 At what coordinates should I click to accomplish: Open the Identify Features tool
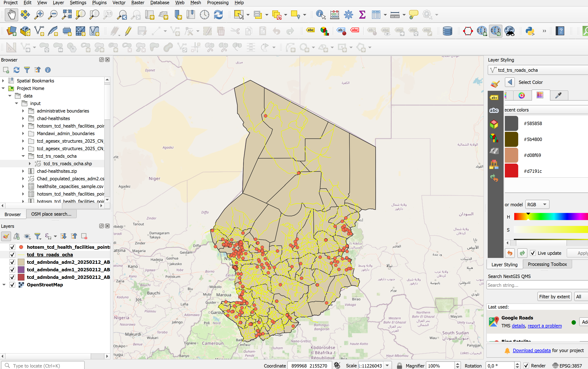320,15
